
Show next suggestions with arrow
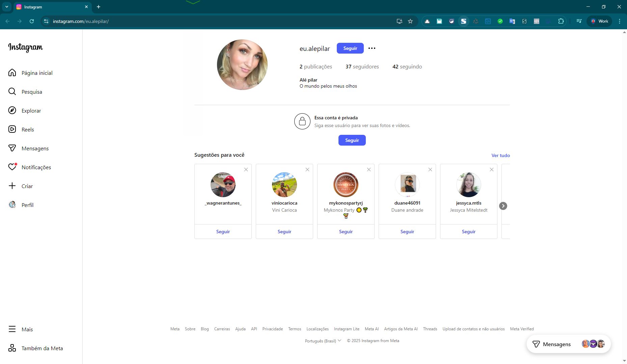coord(503,206)
